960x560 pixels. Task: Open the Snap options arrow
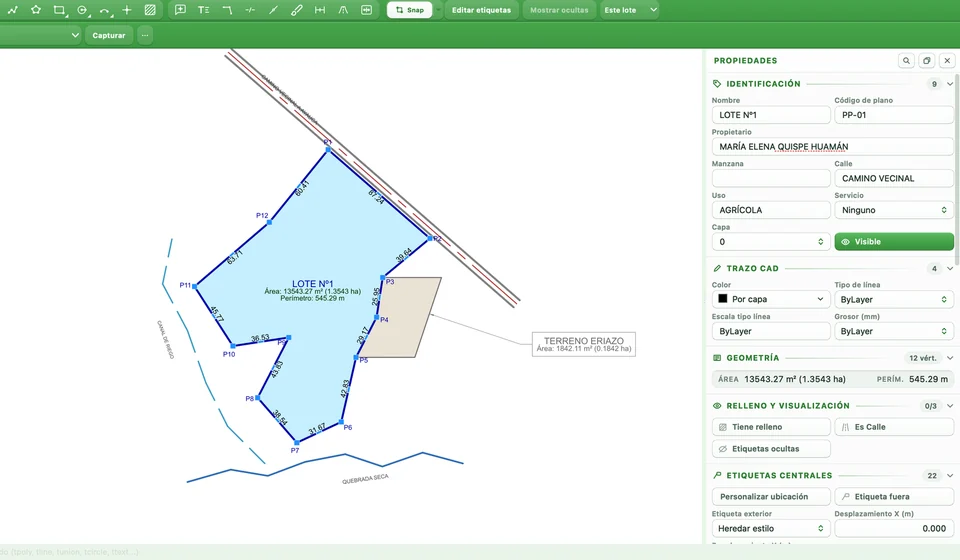438,10
